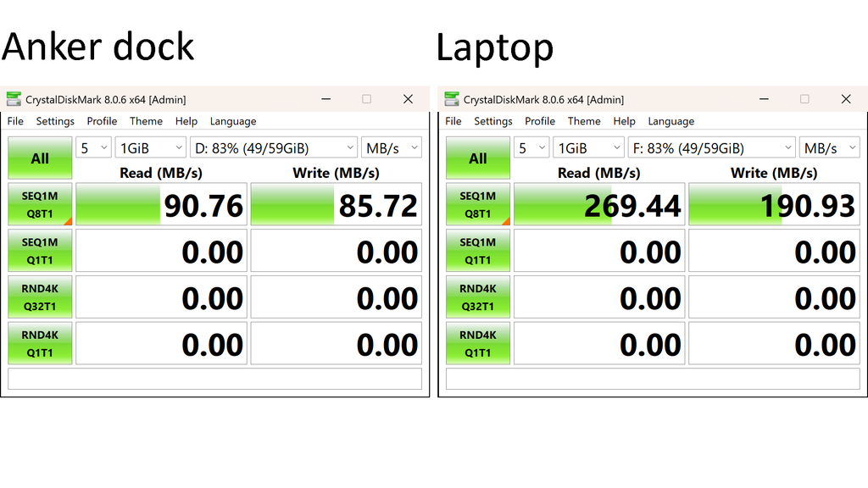Click the 269.44 read result cell
The width and height of the screenshot is (868, 488).
coord(599,204)
